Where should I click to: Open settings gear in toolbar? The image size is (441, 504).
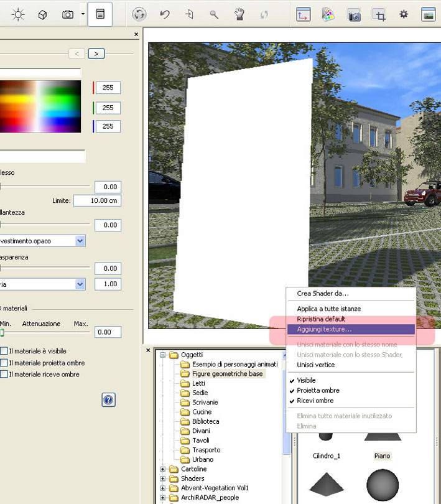click(x=404, y=14)
